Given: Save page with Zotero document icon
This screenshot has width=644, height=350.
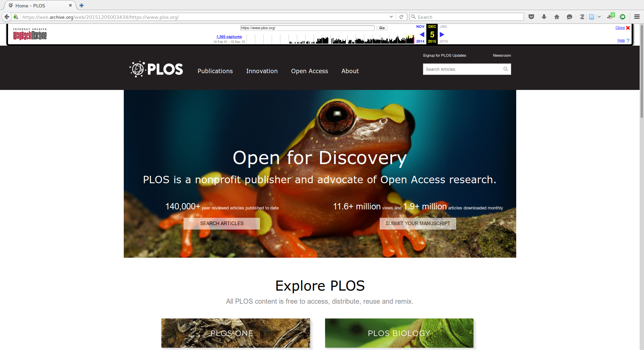Looking at the screenshot, I should pos(592,17).
